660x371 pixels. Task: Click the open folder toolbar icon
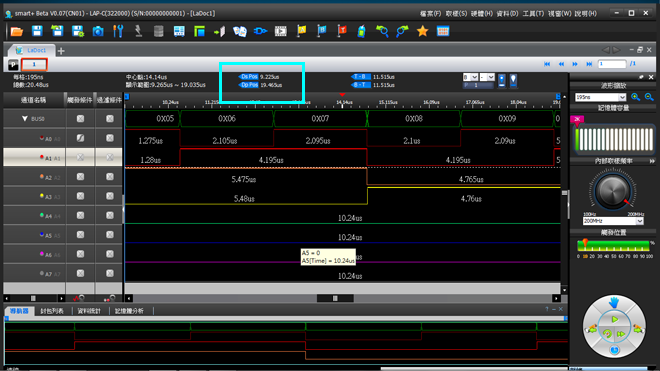point(16,32)
